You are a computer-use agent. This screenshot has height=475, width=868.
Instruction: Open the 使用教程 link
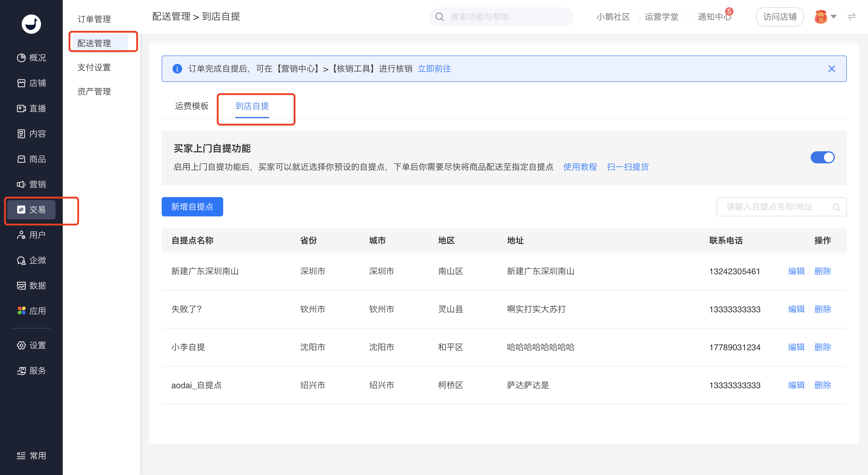(x=580, y=167)
